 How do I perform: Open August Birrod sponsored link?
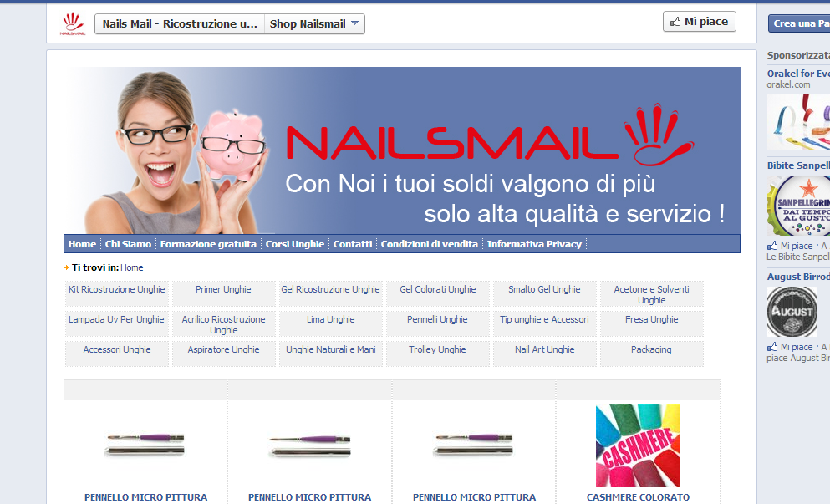tap(798, 277)
